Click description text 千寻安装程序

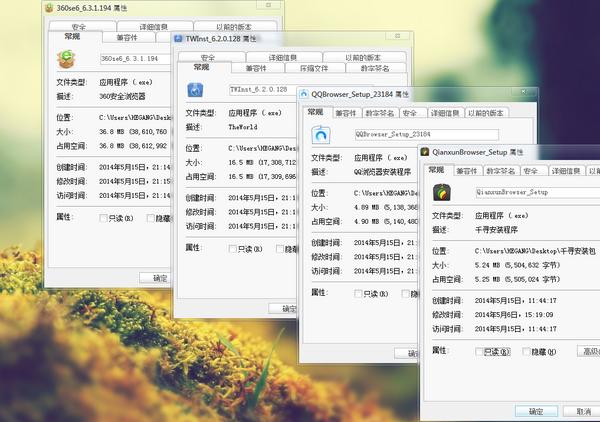coord(496,230)
